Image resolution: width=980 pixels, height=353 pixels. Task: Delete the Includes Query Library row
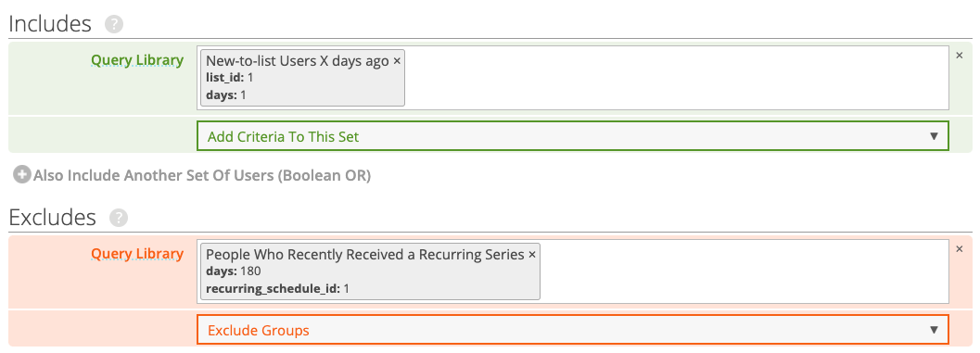[960, 55]
